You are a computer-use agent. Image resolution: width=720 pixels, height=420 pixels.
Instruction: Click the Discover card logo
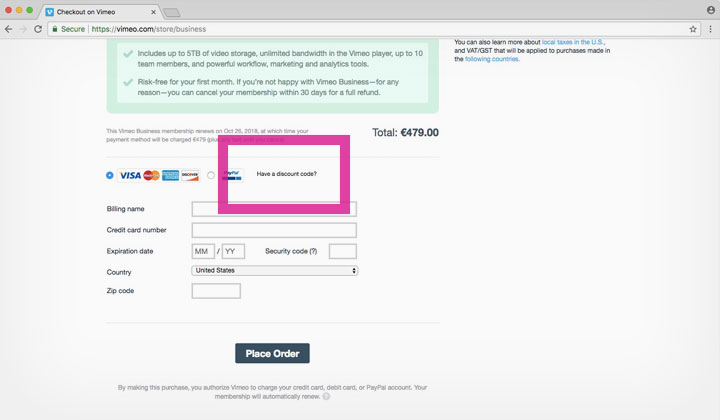pos(190,175)
